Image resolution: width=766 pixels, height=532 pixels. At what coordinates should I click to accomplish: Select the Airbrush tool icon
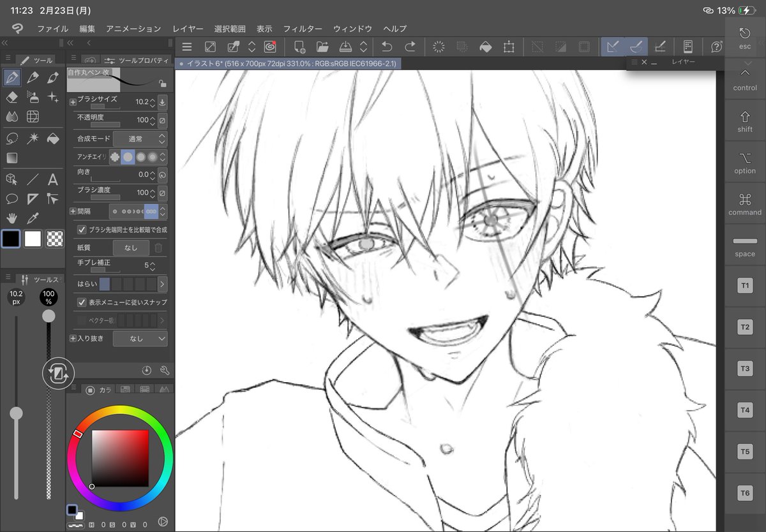[x=33, y=97]
